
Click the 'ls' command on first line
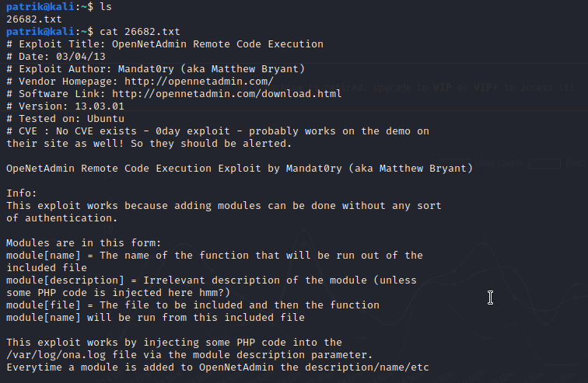[106, 6]
